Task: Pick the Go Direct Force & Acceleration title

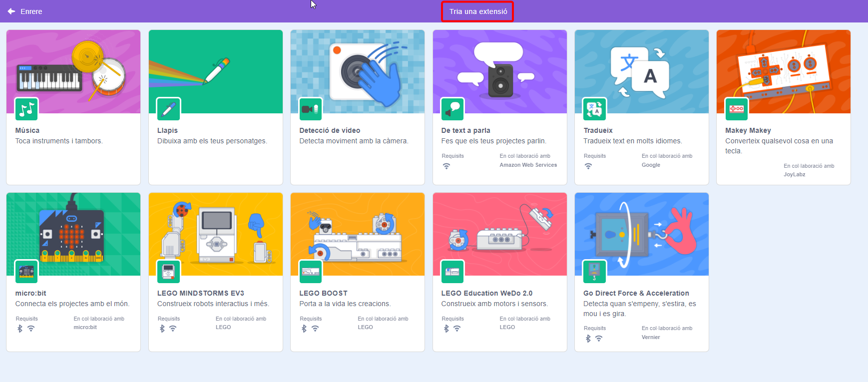Action: [x=636, y=293]
